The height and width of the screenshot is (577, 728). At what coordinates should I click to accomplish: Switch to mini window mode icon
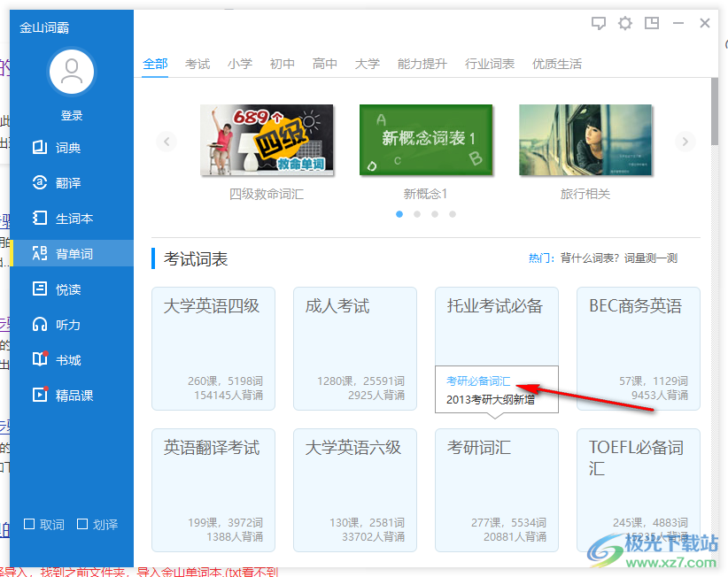pos(652,23)
